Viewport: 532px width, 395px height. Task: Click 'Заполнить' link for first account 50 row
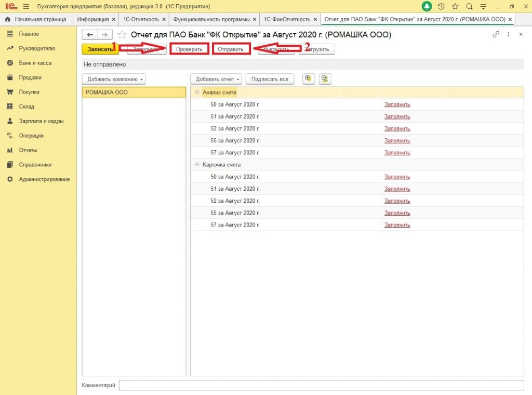[x=397, y=104]
